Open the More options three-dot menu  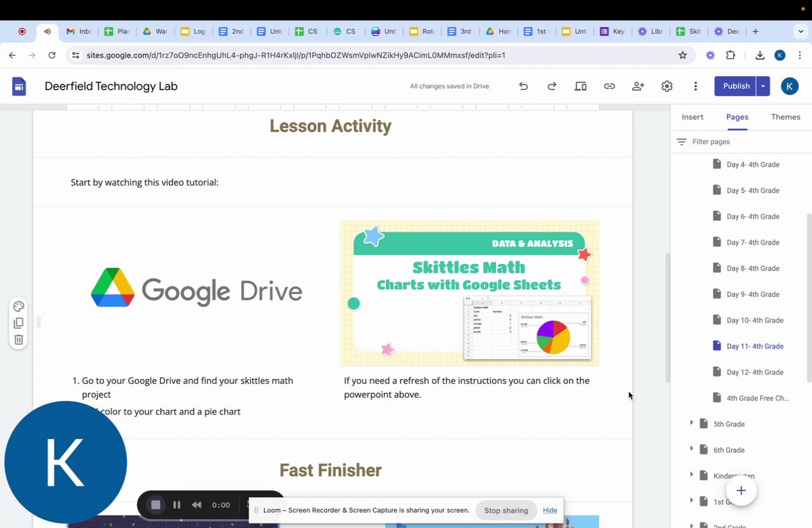point(695,86)
